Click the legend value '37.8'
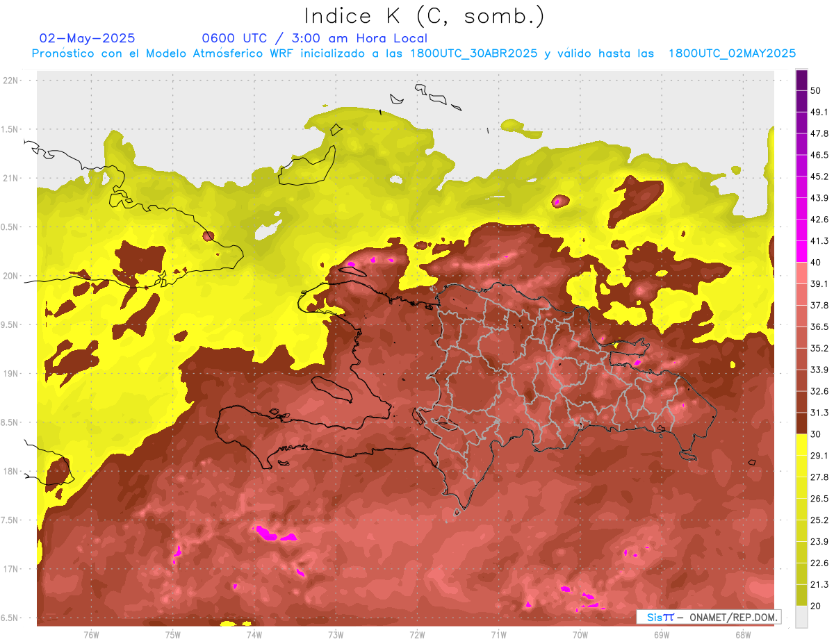Image resolution: width=834 pixels, height=644 pixels. point(819,305)
